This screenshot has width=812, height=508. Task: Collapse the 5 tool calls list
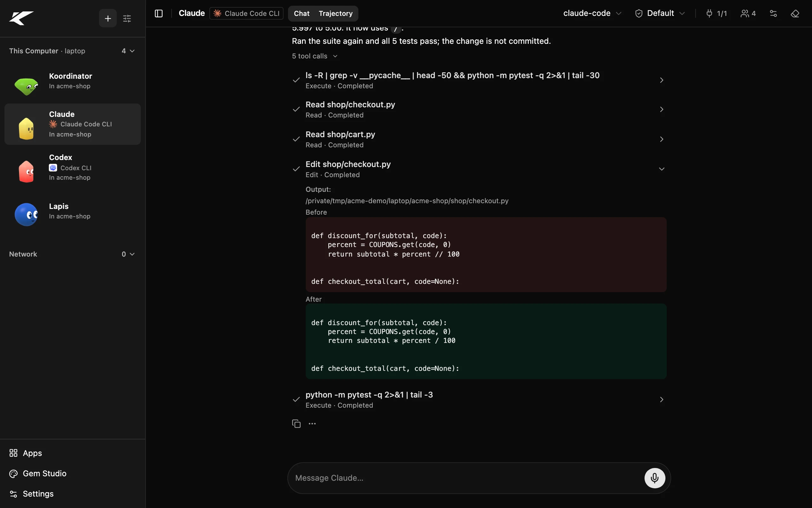[314, 56]
